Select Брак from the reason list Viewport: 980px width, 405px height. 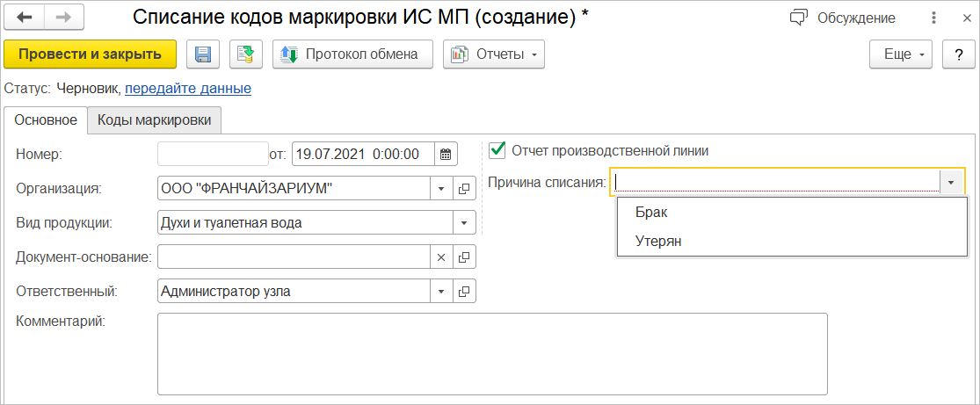651,213
